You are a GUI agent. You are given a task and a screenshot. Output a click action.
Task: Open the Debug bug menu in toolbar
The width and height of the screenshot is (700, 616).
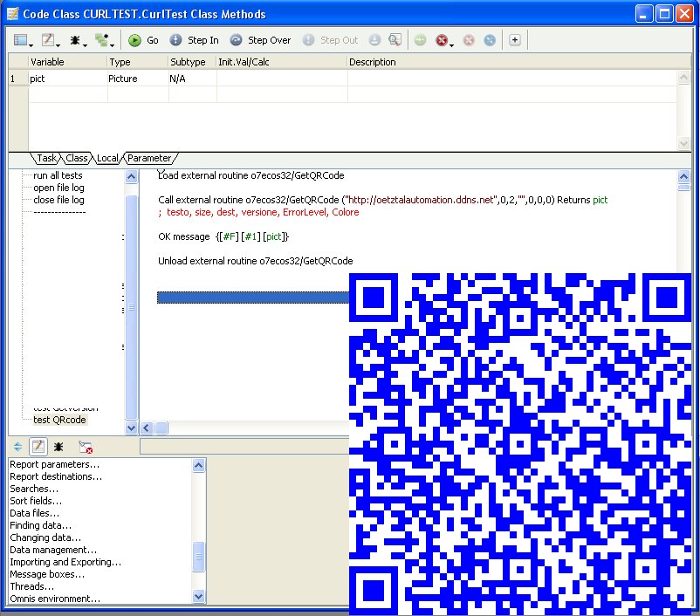click(x=74, y=41)
